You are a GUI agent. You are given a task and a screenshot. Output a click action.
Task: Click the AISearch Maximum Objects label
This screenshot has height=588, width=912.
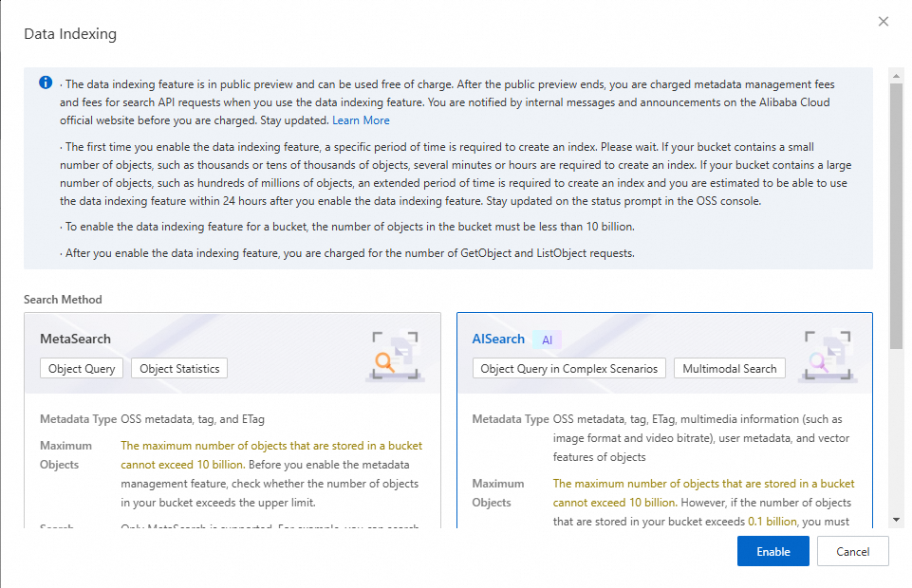pos(498,493)
